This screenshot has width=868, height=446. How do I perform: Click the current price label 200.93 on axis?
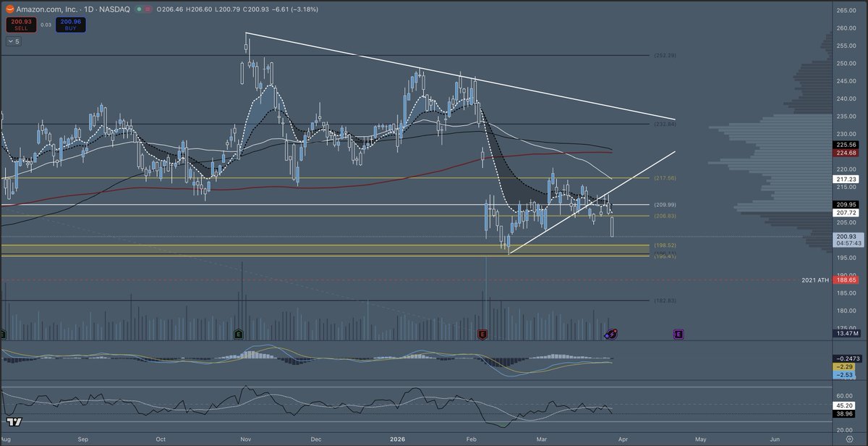coord(846,236)
